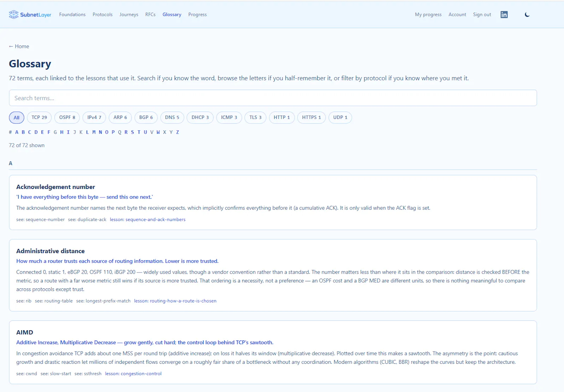Click the Administrative distance term title
Image resolution: width=564 pixels, height=392 pixels.
click(50, 251)
